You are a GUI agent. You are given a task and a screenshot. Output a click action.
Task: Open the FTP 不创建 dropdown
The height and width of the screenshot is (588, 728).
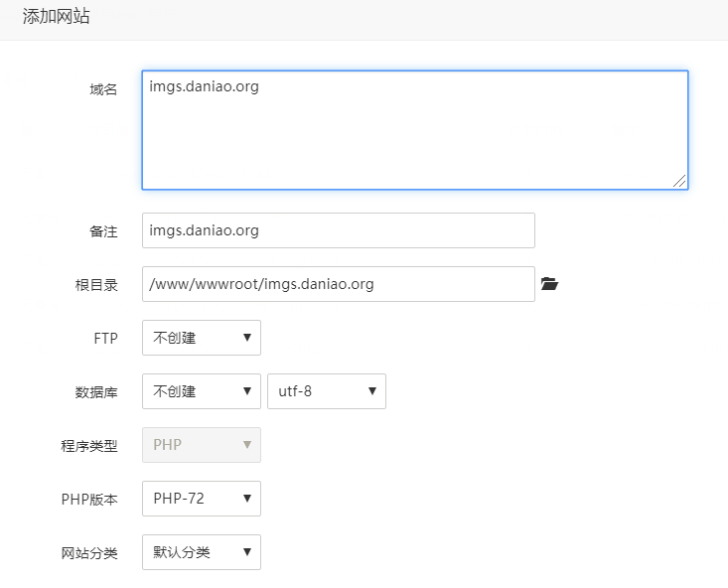(x=202, y=338)
